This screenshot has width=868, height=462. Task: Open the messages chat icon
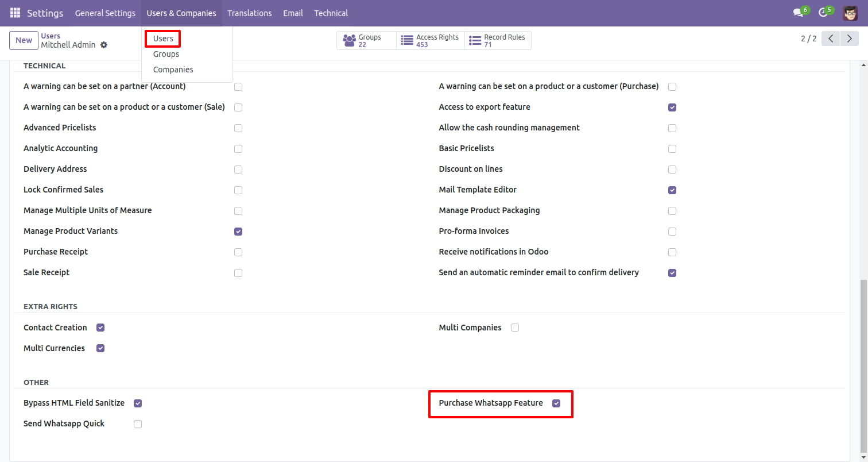[799, 13]
